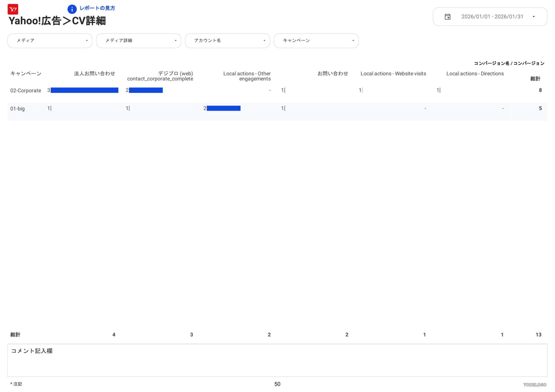The image size is (555, 392).
Task: Expand the メディア詳細 filter dropdown
Action: click(x=138, y=41)
